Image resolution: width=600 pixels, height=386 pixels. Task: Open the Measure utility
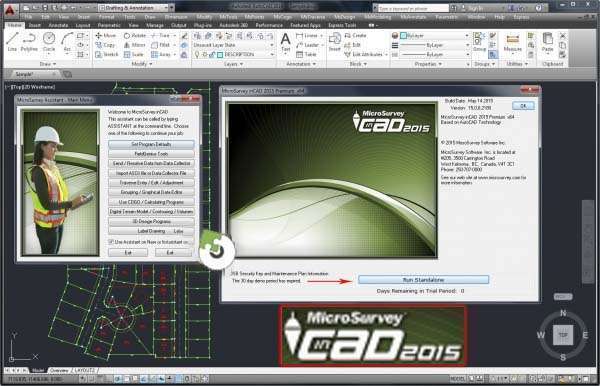pos(512,43)
